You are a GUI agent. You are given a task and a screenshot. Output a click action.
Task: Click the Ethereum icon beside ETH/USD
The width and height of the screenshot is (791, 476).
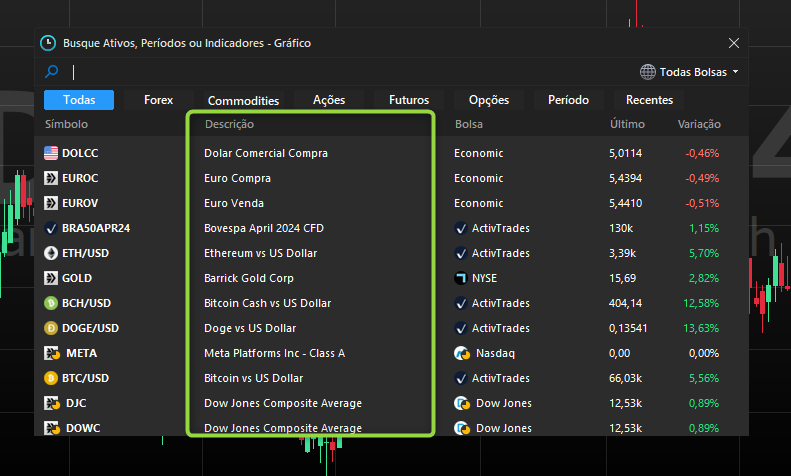click(52, 253)
